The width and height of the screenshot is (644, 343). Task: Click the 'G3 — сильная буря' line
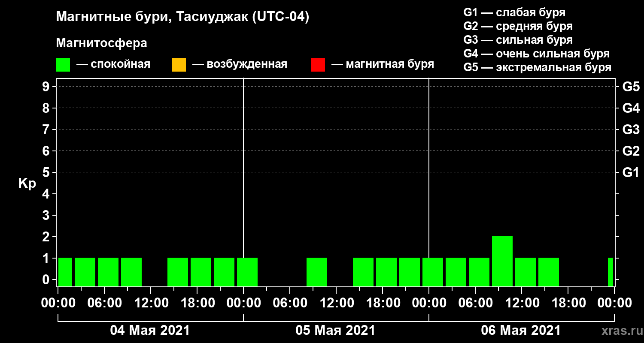pyautogui.click(x=518, y=40)
